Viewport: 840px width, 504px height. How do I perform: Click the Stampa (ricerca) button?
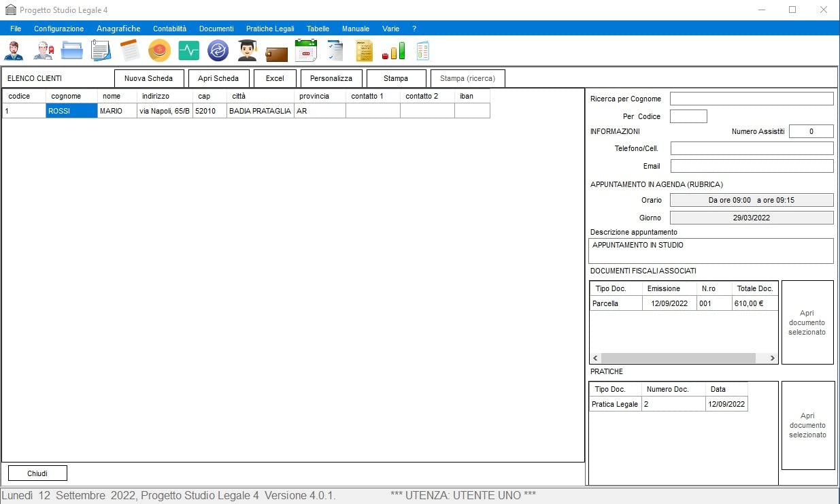coord(468,78)
